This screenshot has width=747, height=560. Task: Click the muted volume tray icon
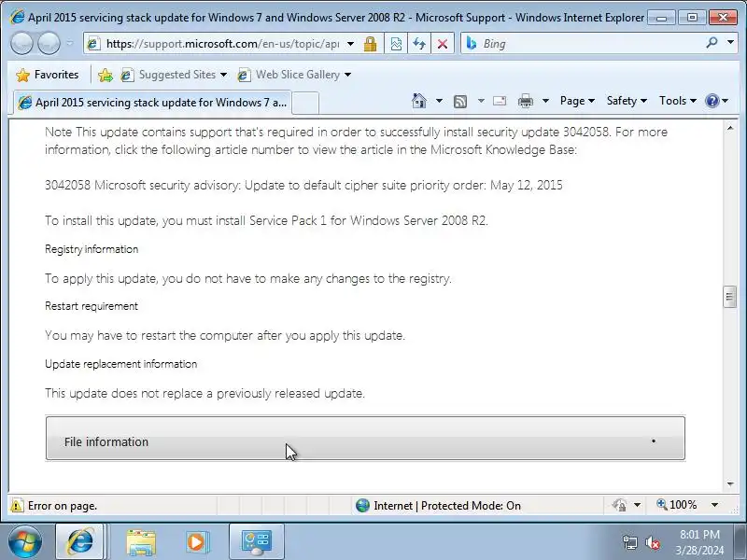652,542
